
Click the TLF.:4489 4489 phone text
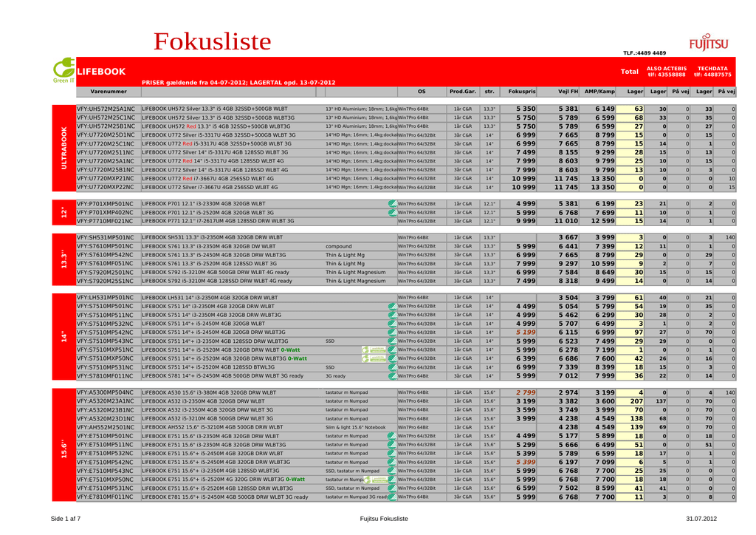point(644,53)
